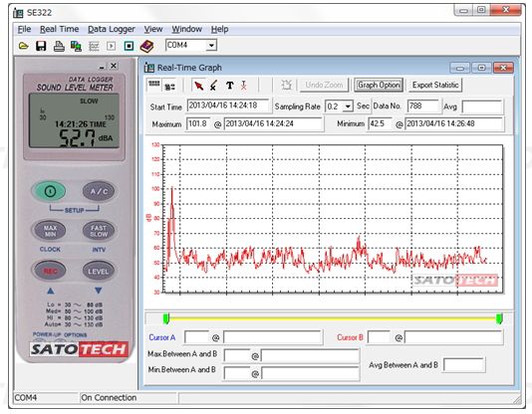532x414 pixels.
Task: Click the delete text annotation icon
Action: click(244, 86)
